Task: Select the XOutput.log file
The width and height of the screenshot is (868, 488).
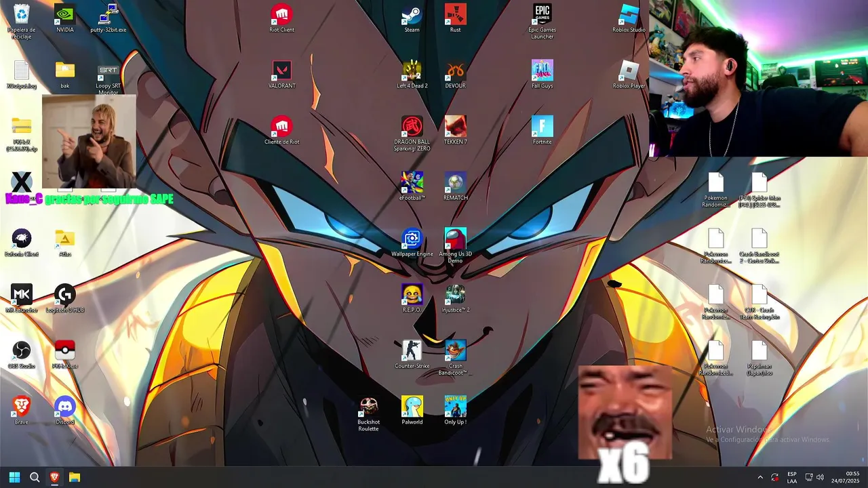Action: click(22, 75)
